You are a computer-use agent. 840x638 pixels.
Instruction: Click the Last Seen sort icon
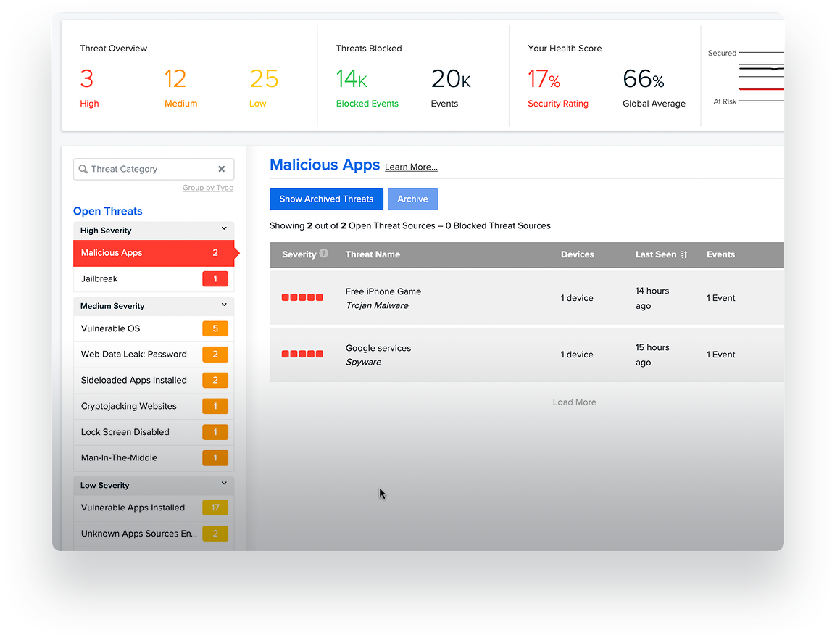[683, 254]
